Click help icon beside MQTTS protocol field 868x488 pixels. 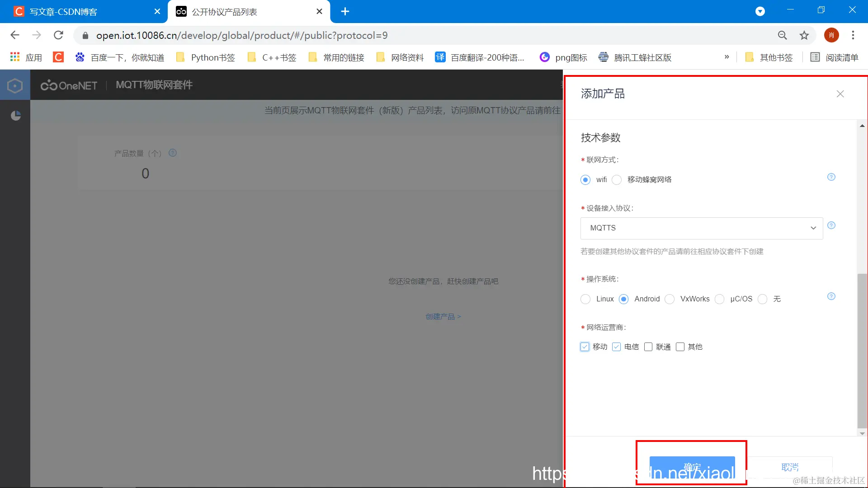pos(831,225)
